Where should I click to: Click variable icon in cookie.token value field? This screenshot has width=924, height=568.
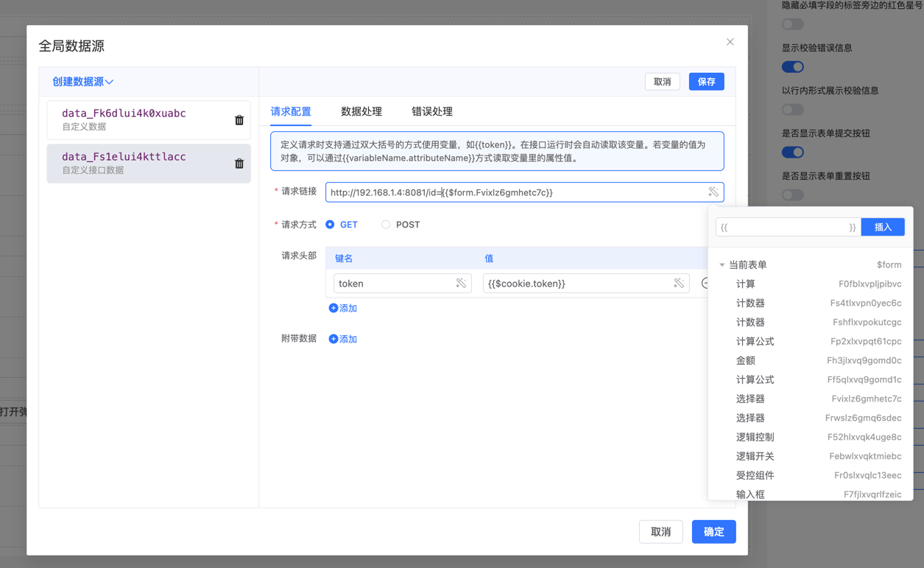click(x=678, y=284)
